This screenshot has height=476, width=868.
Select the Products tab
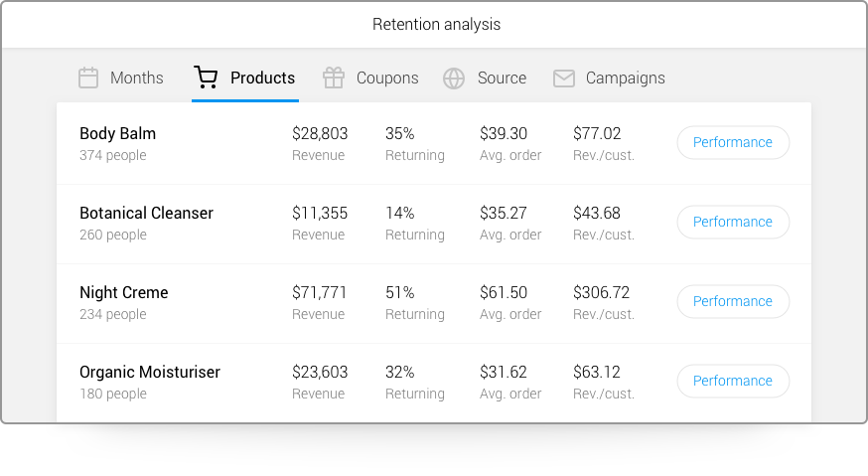pyautogui.click(x=262, y=78)
